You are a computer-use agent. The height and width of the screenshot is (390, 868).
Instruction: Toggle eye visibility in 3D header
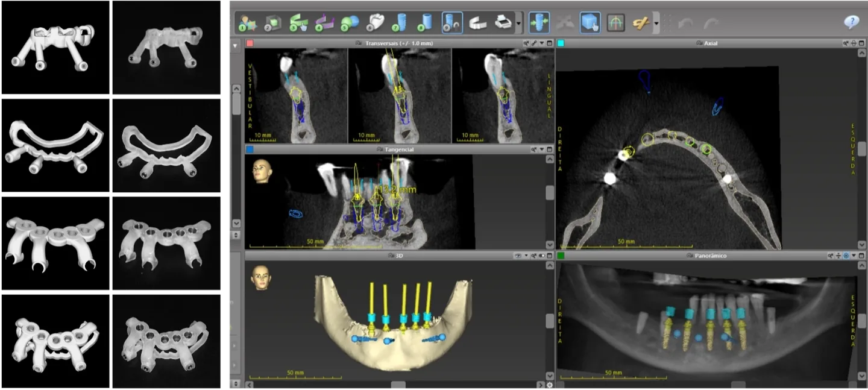517,256
